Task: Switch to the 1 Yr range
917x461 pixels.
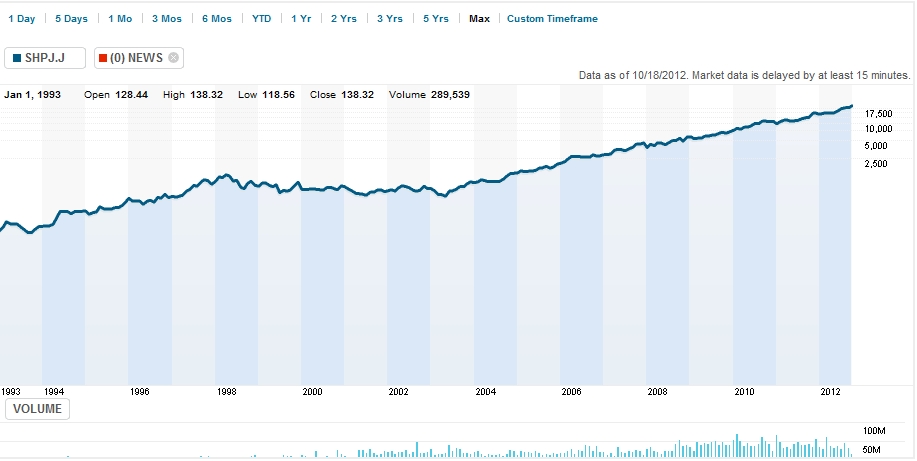Action: pyautogui.click(x=301, y=19)
